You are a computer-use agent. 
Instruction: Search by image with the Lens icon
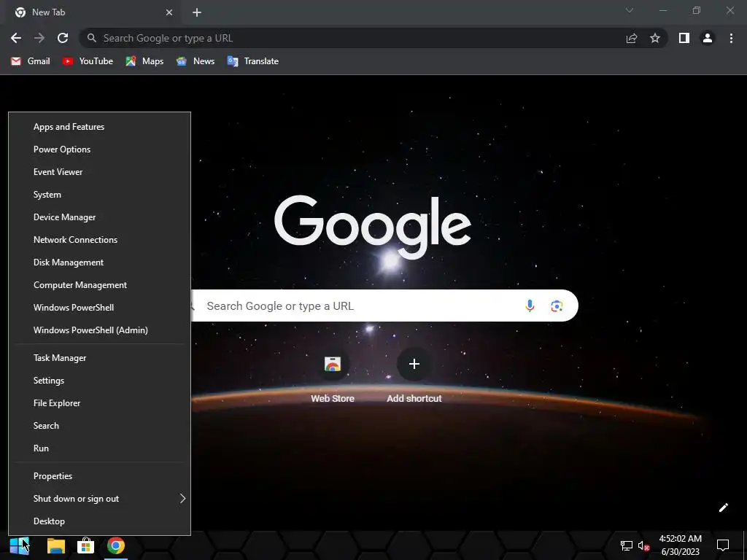pyautogui.click(x=557, y=306)
